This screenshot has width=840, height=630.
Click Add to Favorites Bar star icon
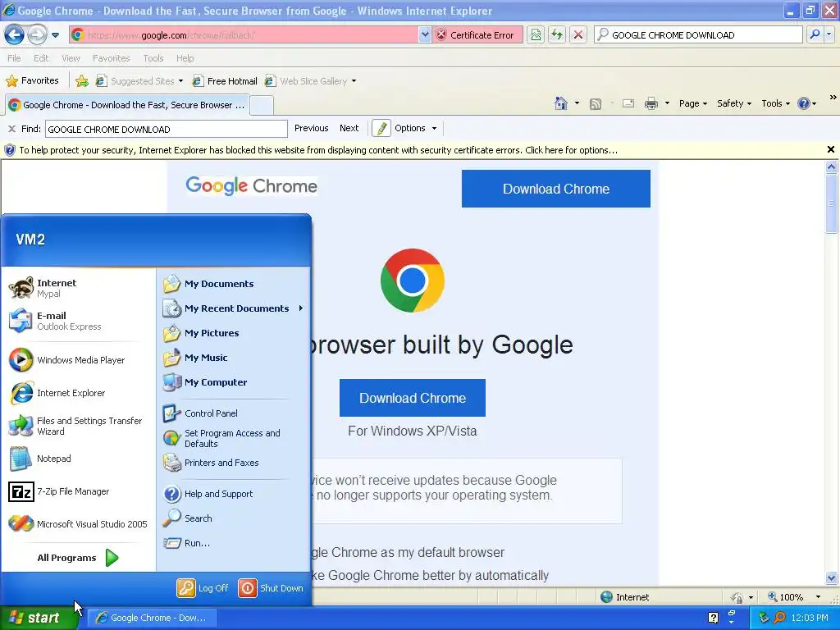click(82, 81)
